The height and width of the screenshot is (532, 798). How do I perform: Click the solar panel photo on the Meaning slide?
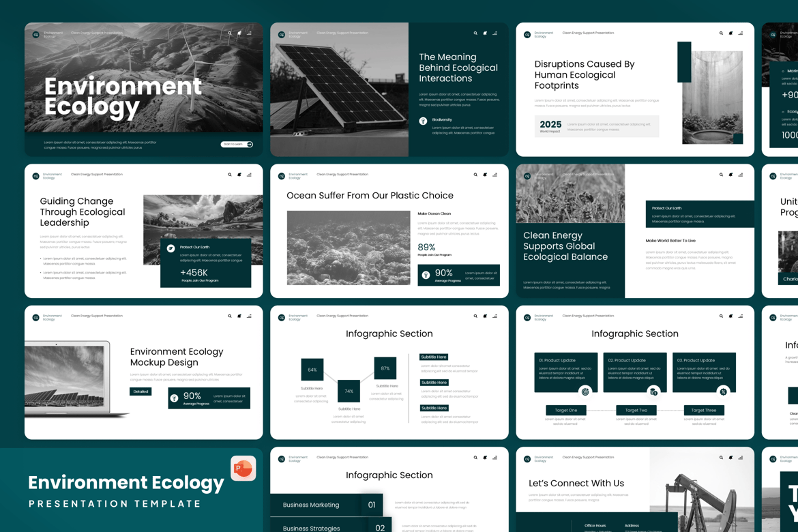340,89
